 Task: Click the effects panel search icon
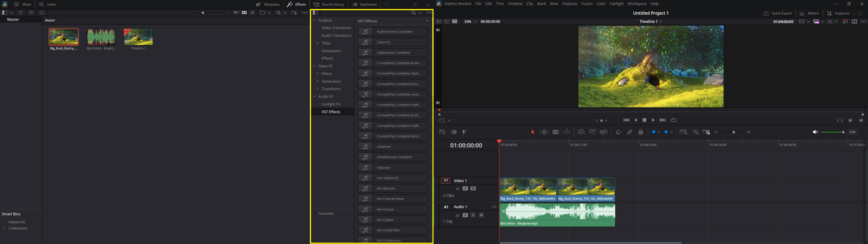click(414, 12)
